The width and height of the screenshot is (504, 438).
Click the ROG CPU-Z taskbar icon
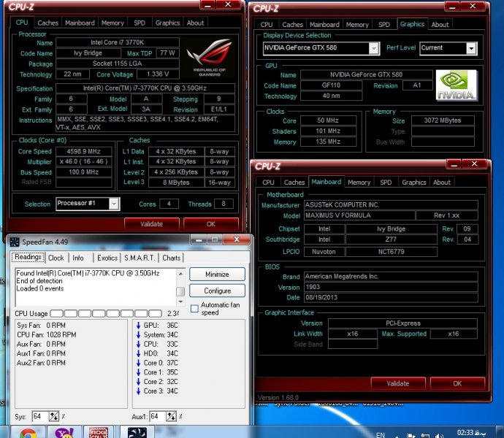click(x=99, y=433)
